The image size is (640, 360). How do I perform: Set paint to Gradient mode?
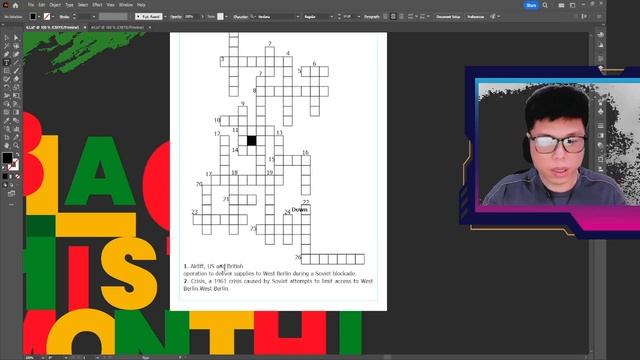11,176
